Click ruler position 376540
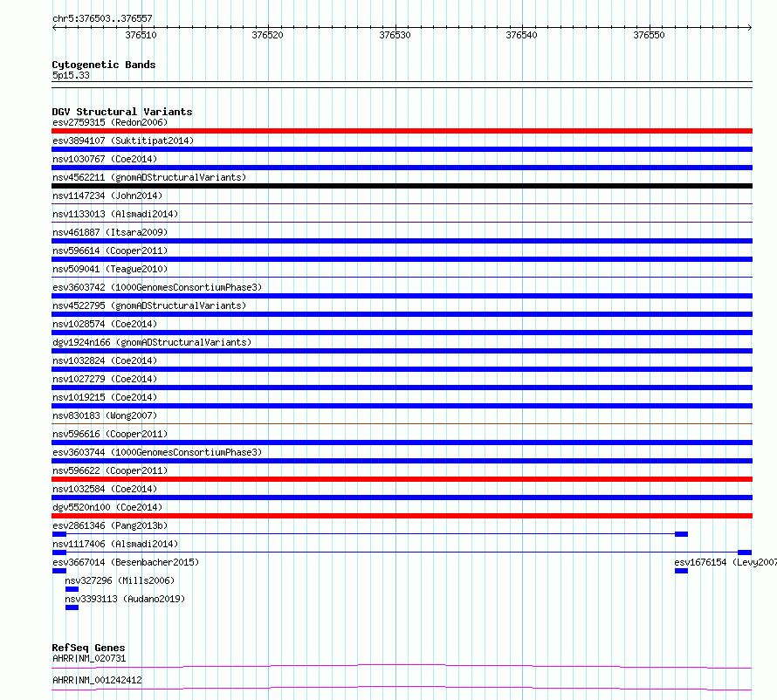Screen dimensions: 777x700 click(x=521, y=35)
